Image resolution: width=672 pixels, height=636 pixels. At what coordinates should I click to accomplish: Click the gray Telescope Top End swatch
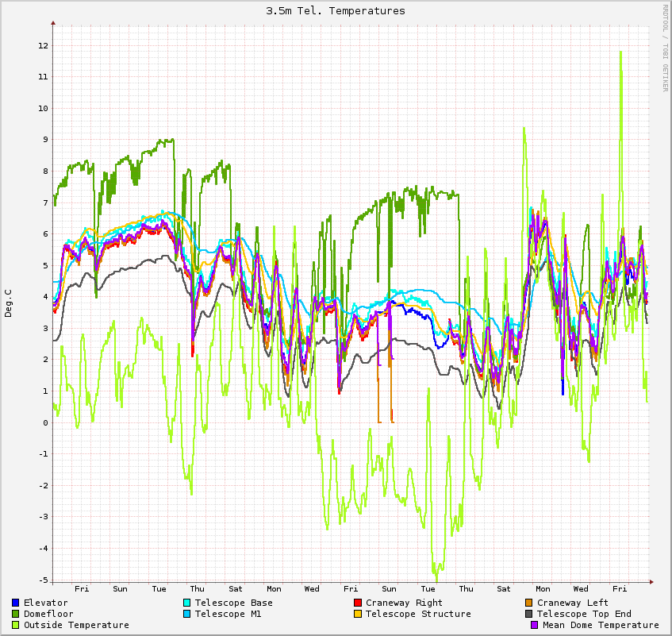[x=529, y=614]
